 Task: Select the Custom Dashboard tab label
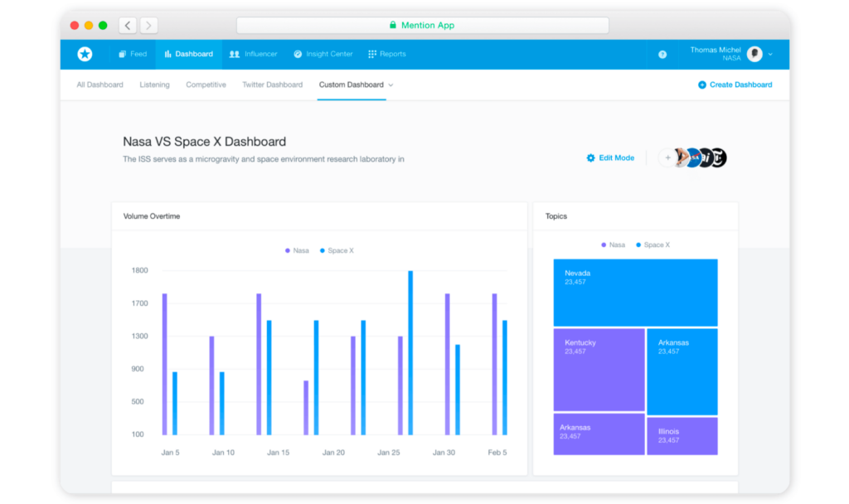[351, 85]
